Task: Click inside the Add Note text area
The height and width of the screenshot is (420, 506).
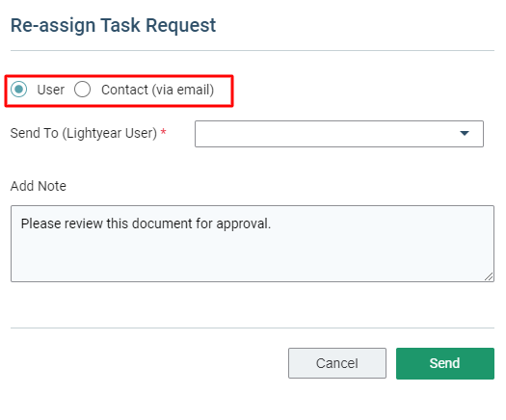Action: (253, 244)
